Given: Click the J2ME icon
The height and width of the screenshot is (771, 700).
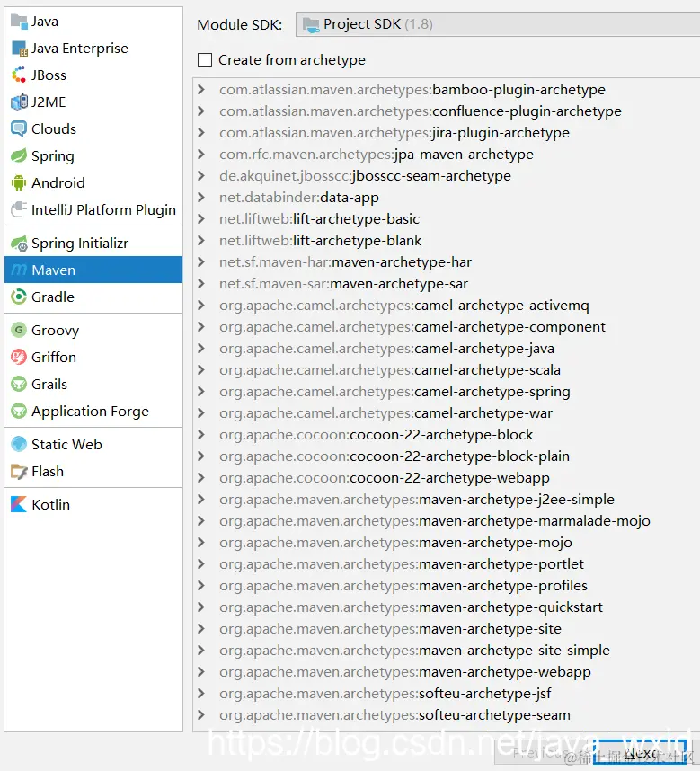Looking at the screenshot, I should (x=19, y=102).
